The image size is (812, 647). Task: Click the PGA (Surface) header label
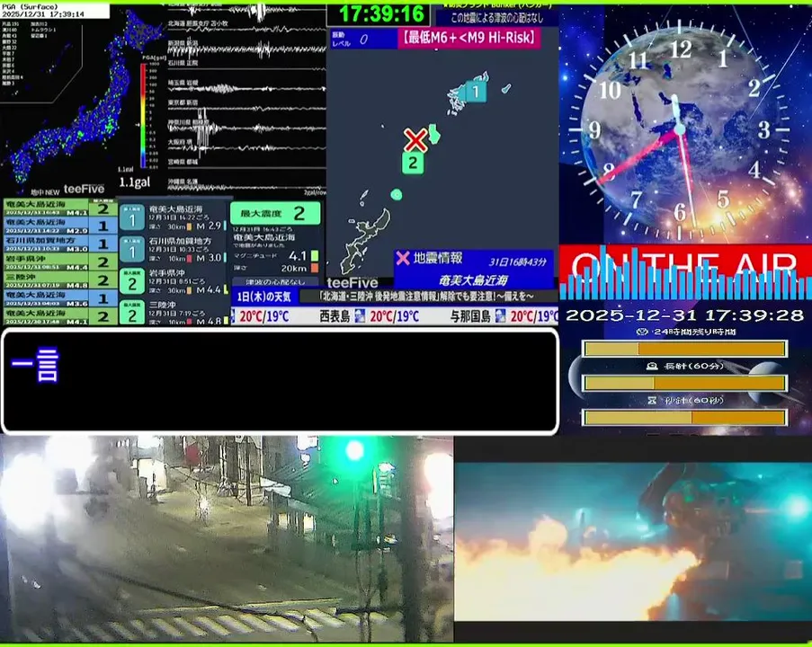click(x=30, y=6)
